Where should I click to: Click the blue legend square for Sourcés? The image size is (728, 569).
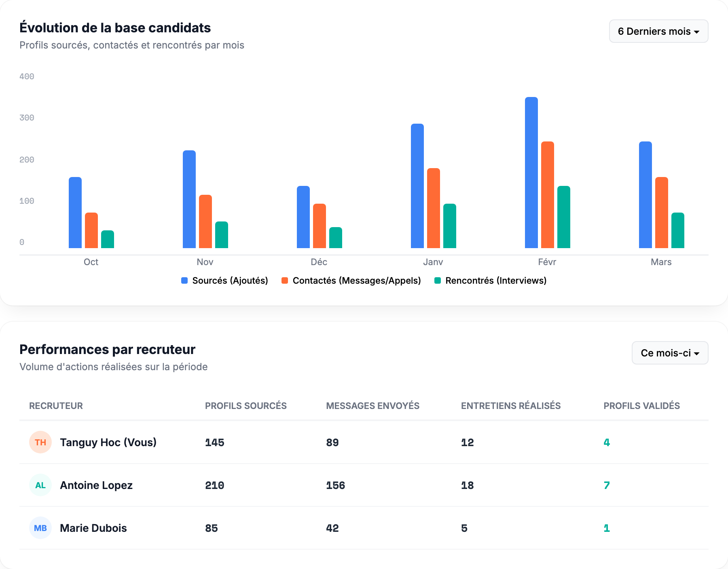point(184,280)
